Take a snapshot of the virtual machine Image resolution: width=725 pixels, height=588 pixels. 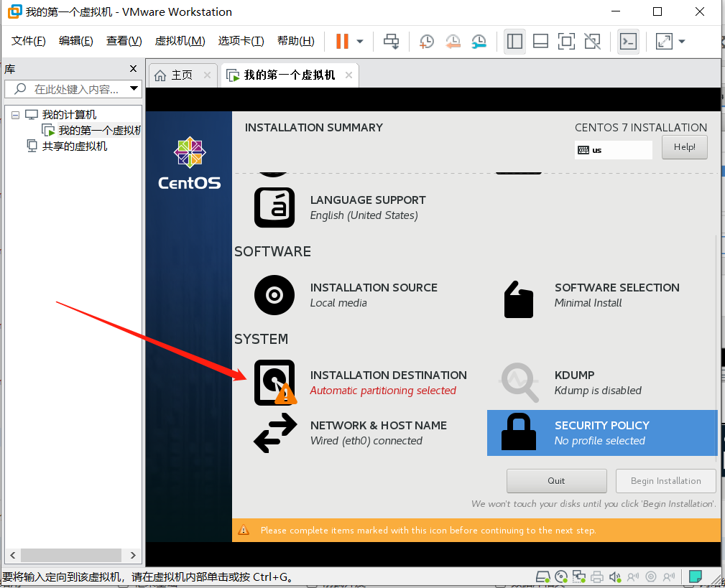[x=426, y=41]
